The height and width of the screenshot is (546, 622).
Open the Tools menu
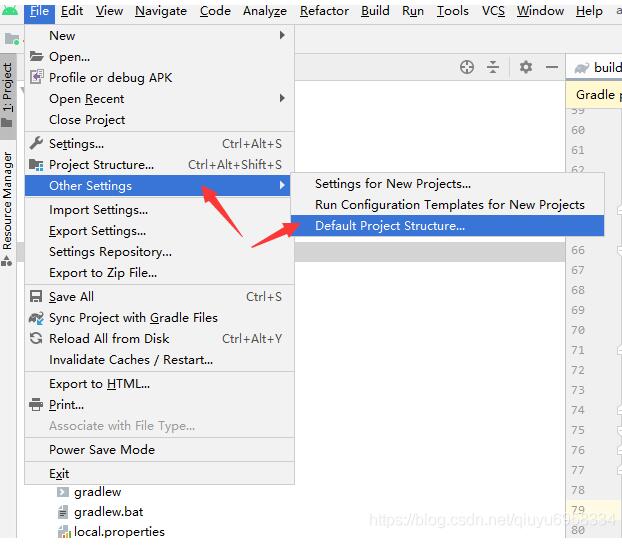(x=452, y=11)
